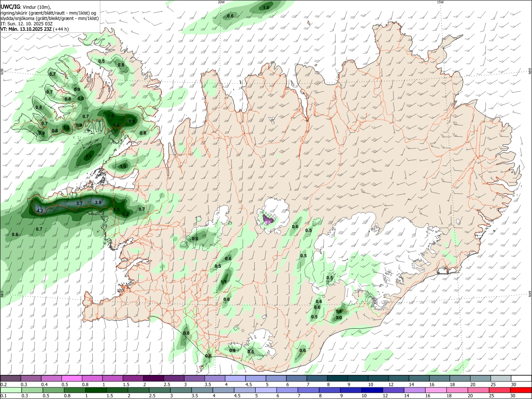Pick the palest green lower swatch starting at 0.1
Screen dimensions: 532x399
click(11, 390)
